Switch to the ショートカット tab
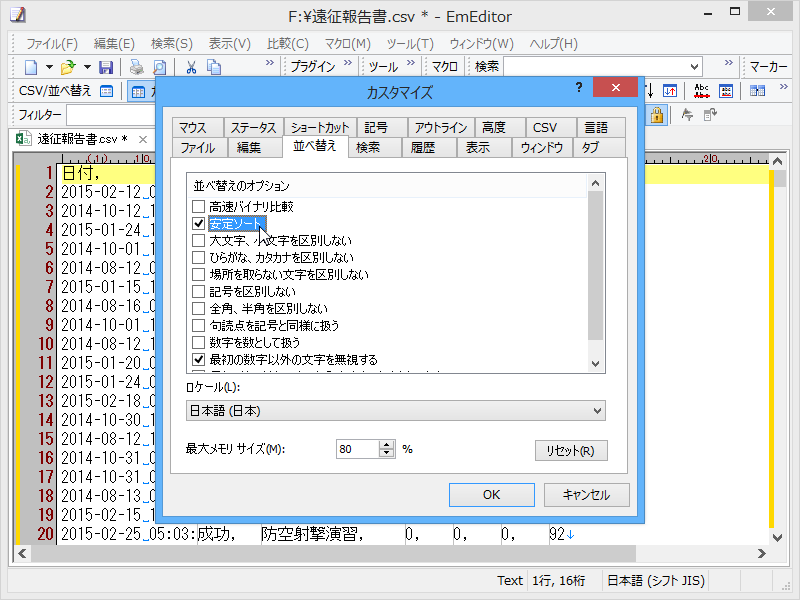Viewport: 800px width, 600px height. pos(320,127)
